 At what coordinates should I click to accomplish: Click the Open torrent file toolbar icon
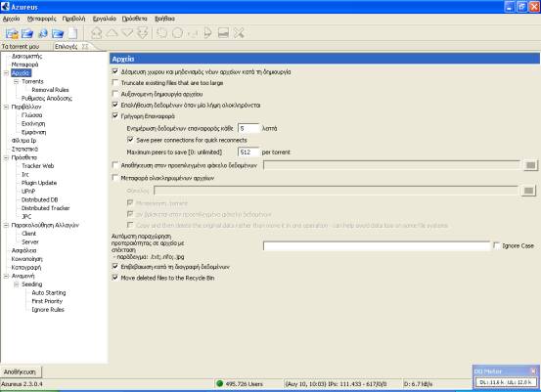coord(13,33)
